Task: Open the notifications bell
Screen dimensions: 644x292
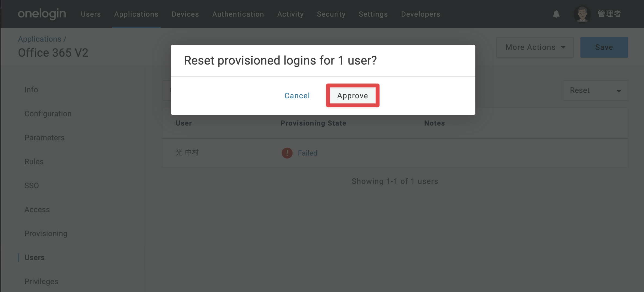Action: [556, 14]
